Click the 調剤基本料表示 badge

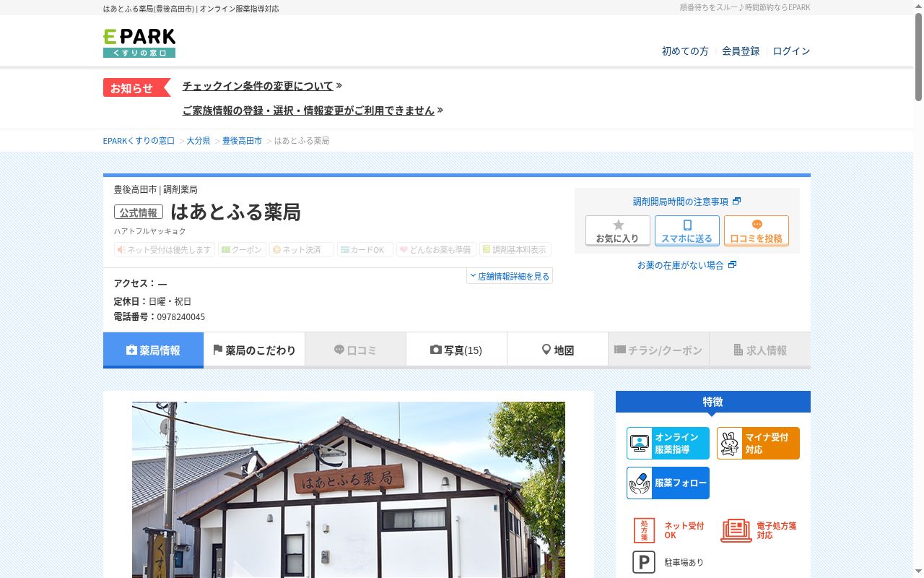coord(515,249)
